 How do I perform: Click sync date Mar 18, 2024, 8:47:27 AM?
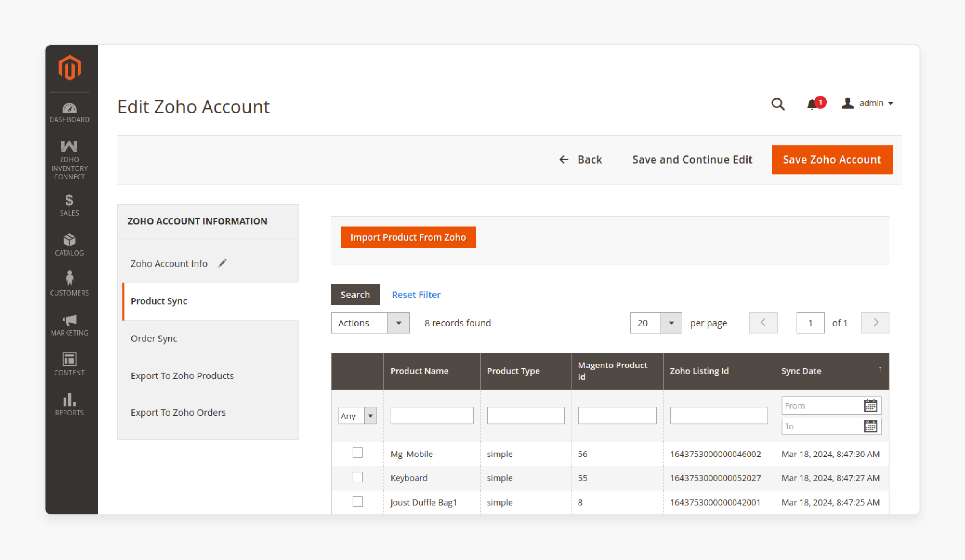coord(830,478)
